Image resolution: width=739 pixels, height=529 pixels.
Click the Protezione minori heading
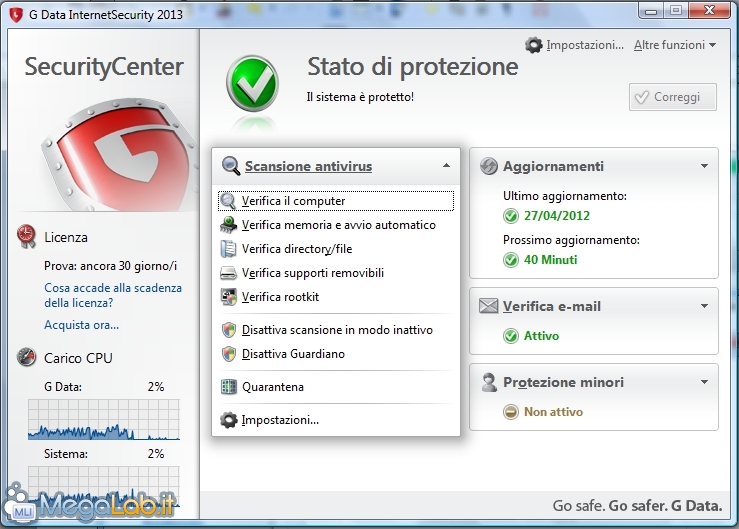point(564,382)
